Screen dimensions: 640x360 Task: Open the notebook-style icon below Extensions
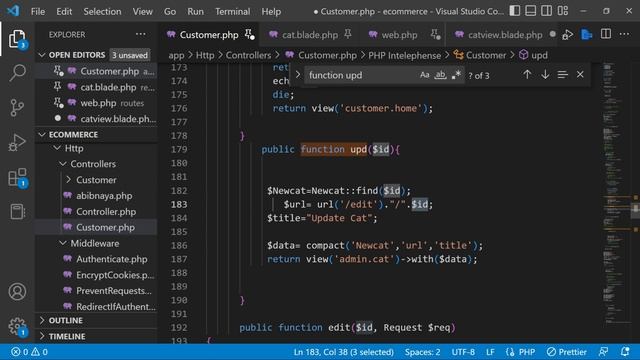pyautogui.click(x=17, y=211)
